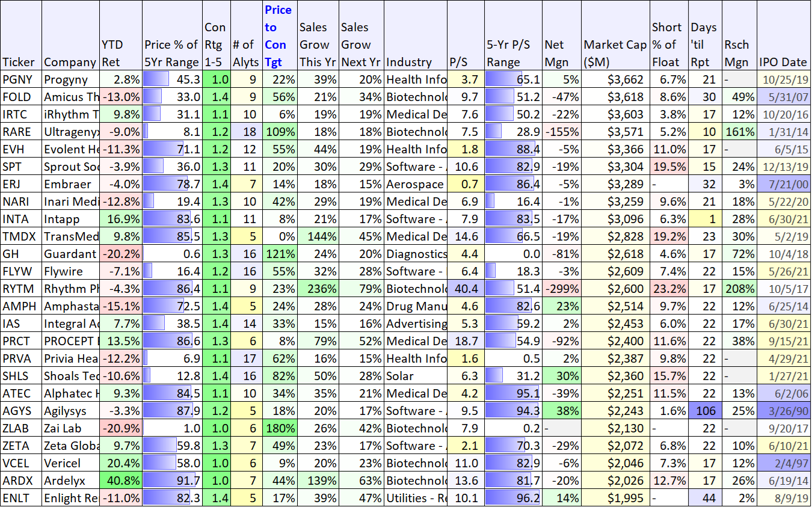Select the Flywire company cell
This screenshot has width=812, height=507.
(71, 271)
